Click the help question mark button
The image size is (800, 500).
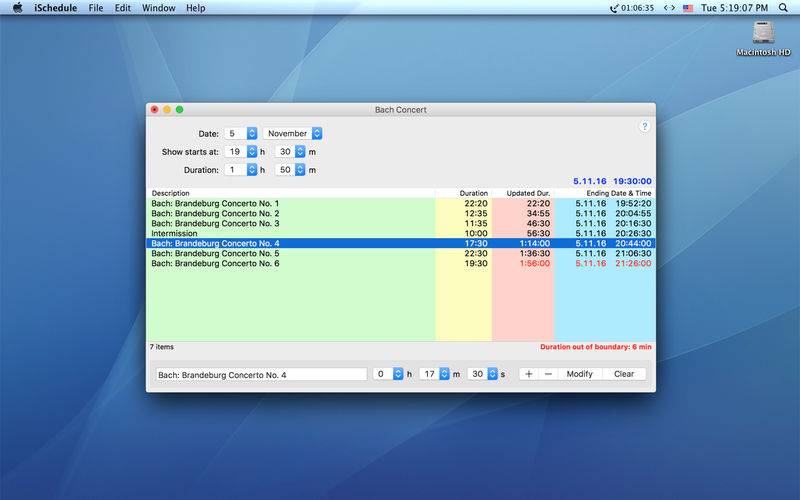click(644, 127)
